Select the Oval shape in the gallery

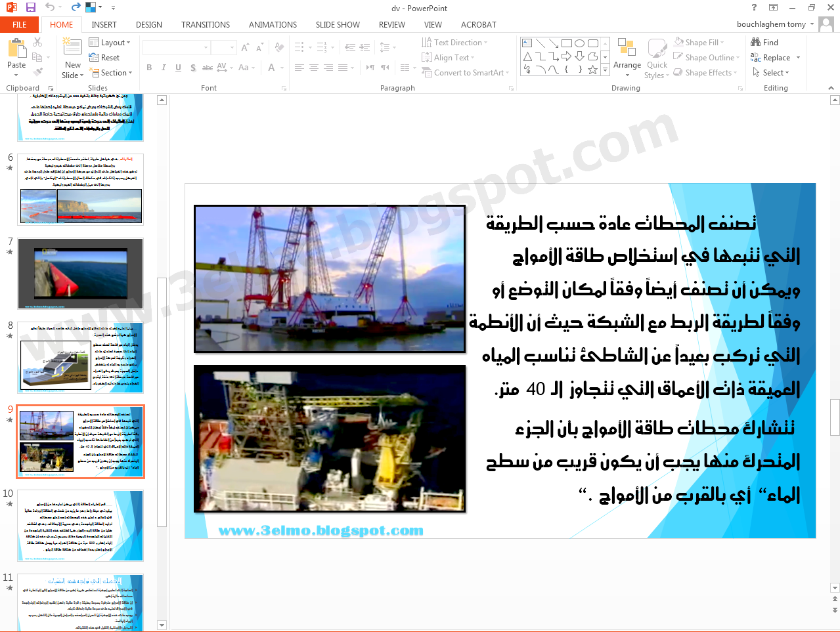[x=579, y=43]
